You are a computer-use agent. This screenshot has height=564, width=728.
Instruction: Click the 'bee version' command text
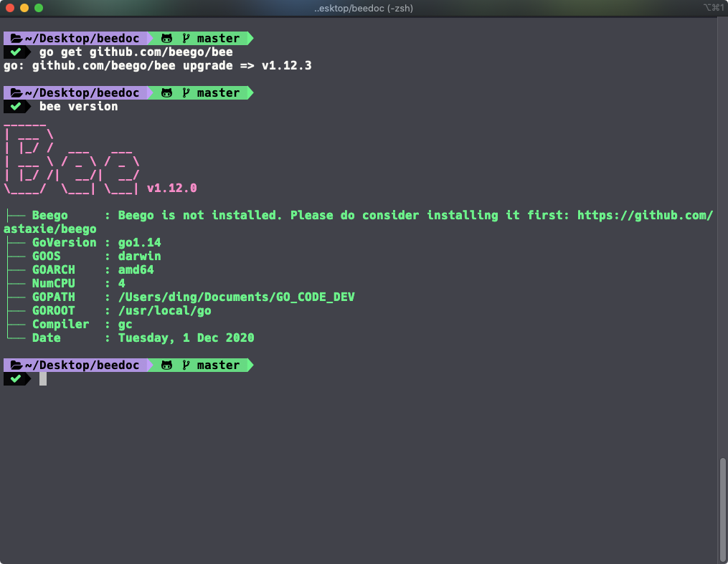78,106
